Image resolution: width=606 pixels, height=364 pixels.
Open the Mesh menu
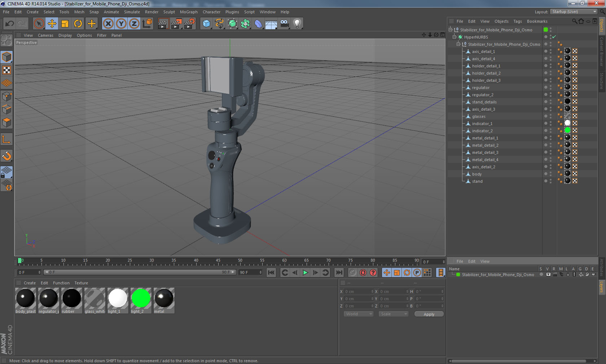pyautogui.click(x=79, y=12)
